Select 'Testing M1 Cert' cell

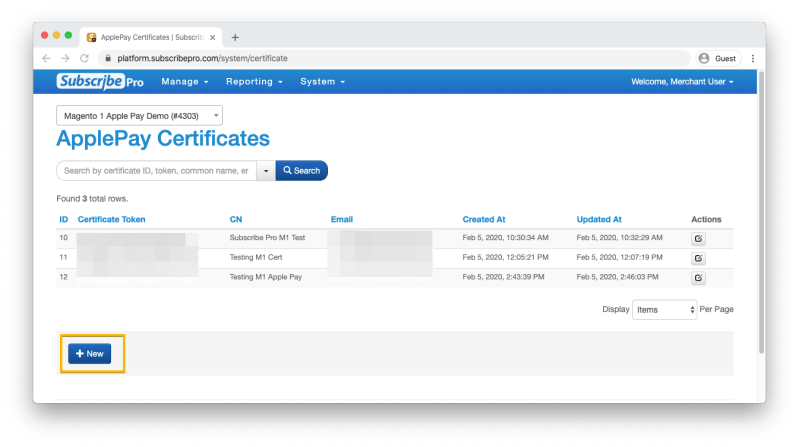(x=256, y=257)
